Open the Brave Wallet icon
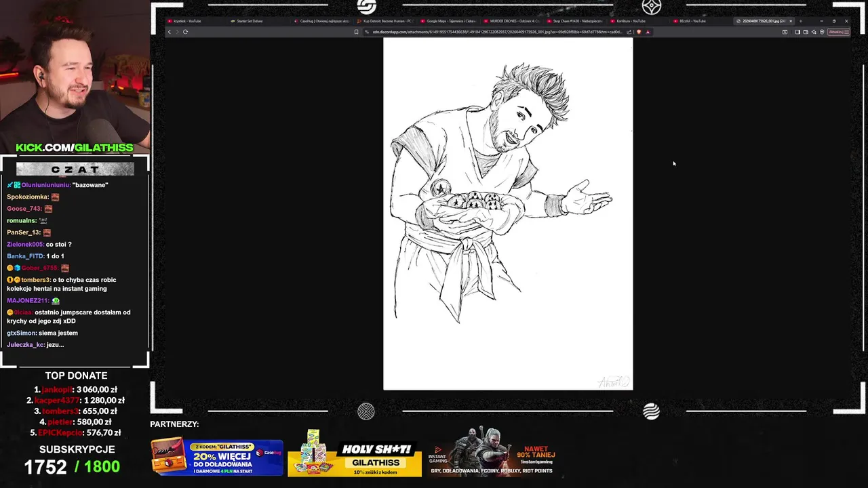 coord(806,32)
